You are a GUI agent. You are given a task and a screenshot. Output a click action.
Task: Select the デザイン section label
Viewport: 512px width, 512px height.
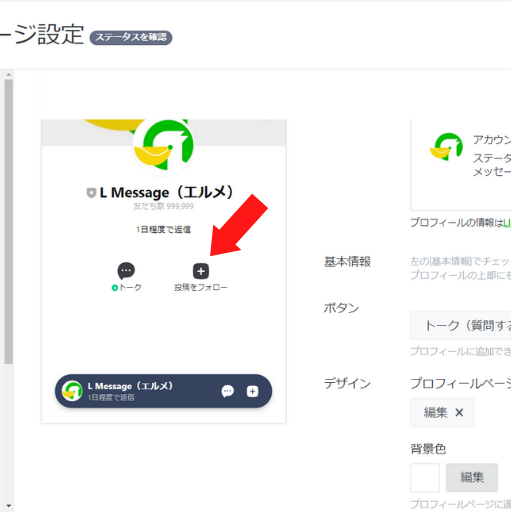(x=347, y=383)
